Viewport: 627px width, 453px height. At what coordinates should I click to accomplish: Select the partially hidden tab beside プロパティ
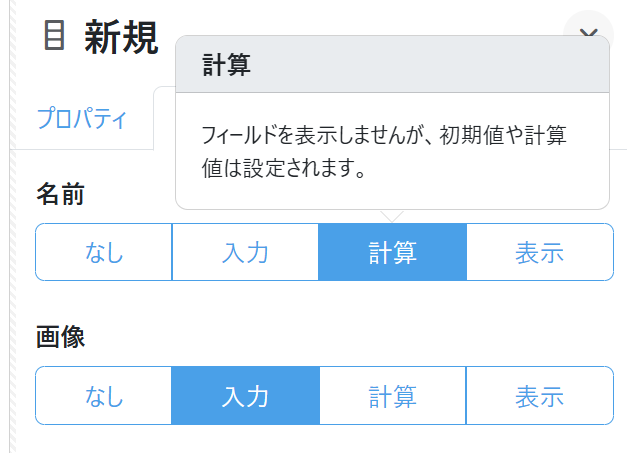point(164,119)
